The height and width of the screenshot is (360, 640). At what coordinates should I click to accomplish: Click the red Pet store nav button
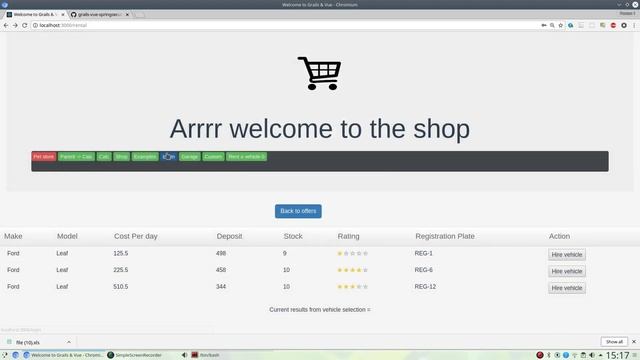click(44, 157)
